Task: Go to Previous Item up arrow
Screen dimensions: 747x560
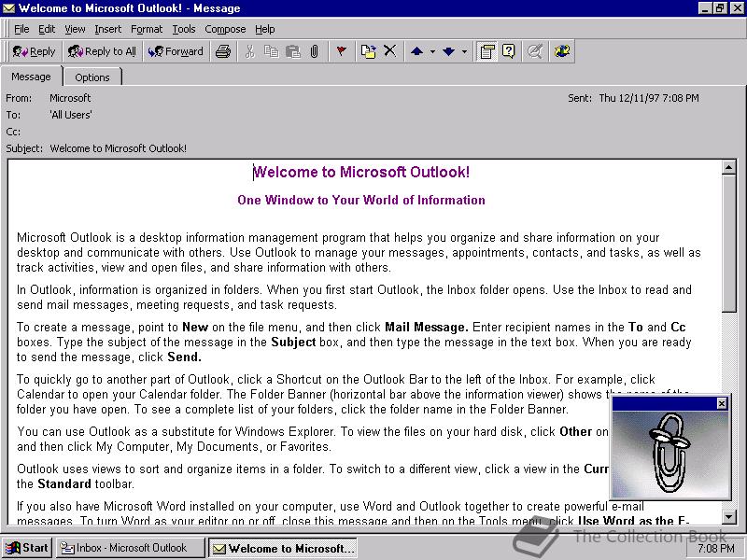Action: [x=416, y=51]
